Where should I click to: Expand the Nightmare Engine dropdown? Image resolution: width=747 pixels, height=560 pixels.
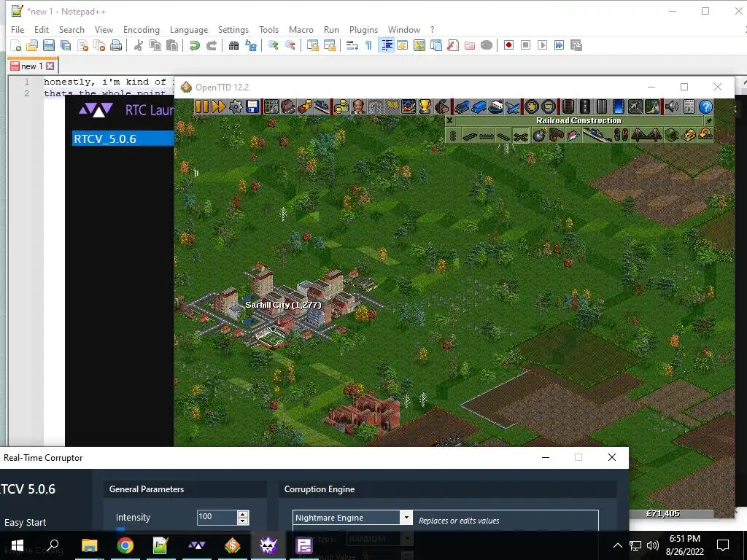coord(406,518)
